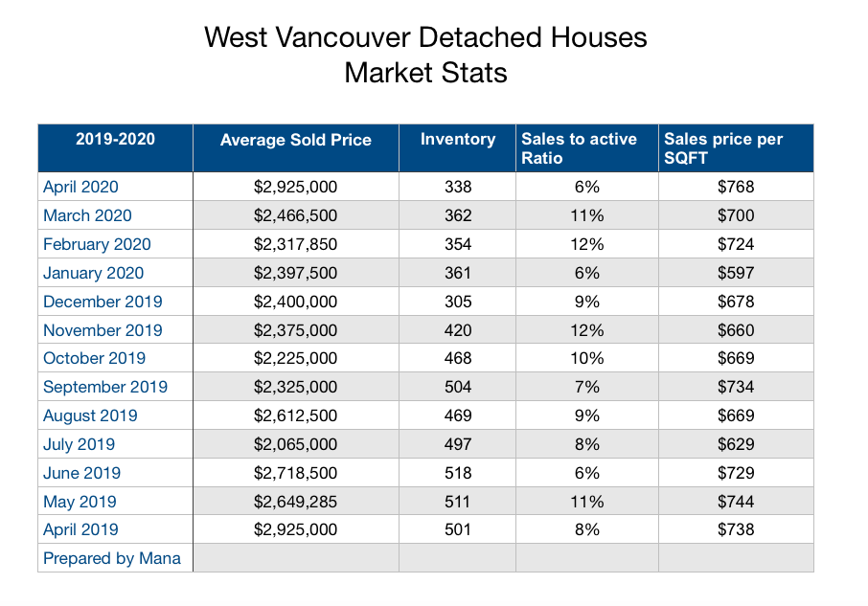Click the Inventory column header
This screenshot has height=606, width=868.
point(458,139)
